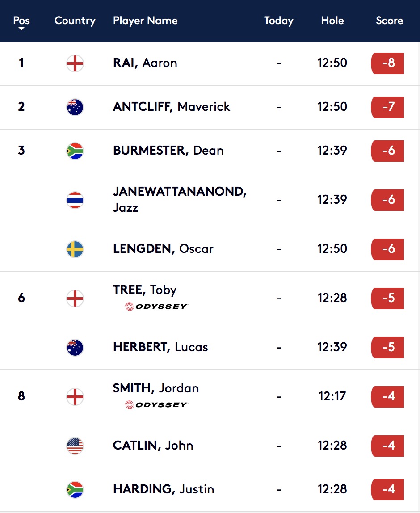The height and width of the screenshot is (513, 420).
Task: Click the Odyssey logo under Jordan Smith
Action: click(156, 405)
